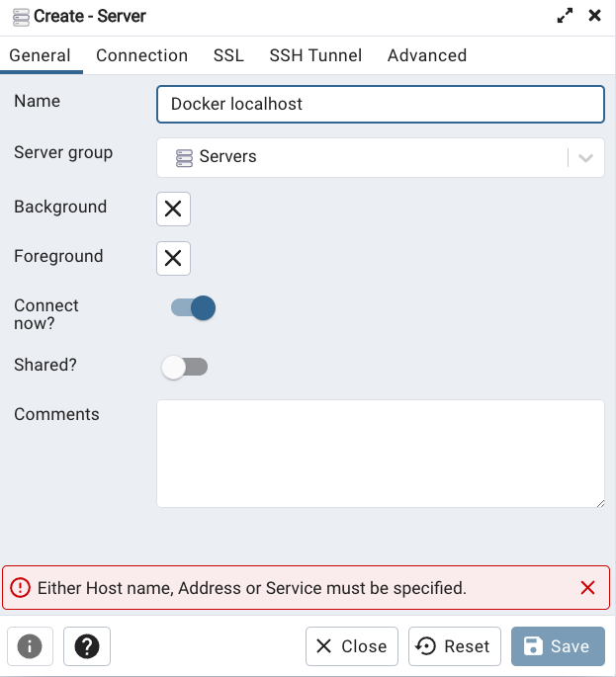The height and width of the screenshot is (677, 616).
Task: Toggle the Connect now switch off
Action: click(x=193, y=307)
